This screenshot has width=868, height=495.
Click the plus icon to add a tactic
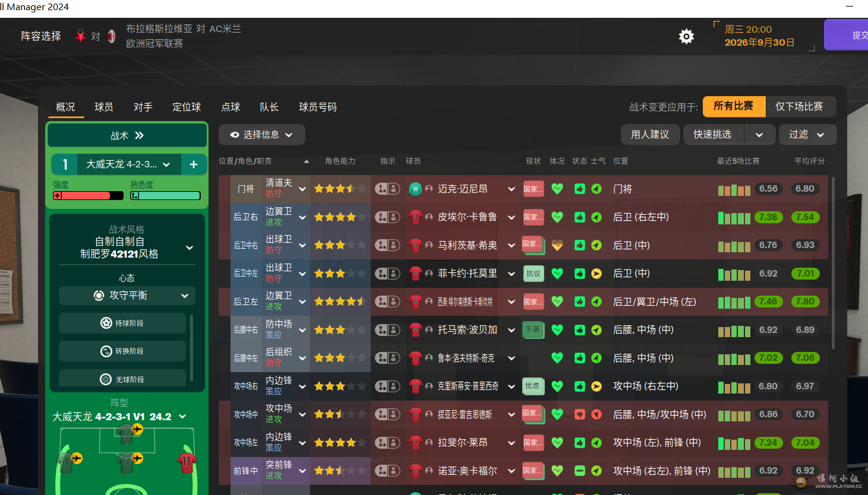pos(194,164)
